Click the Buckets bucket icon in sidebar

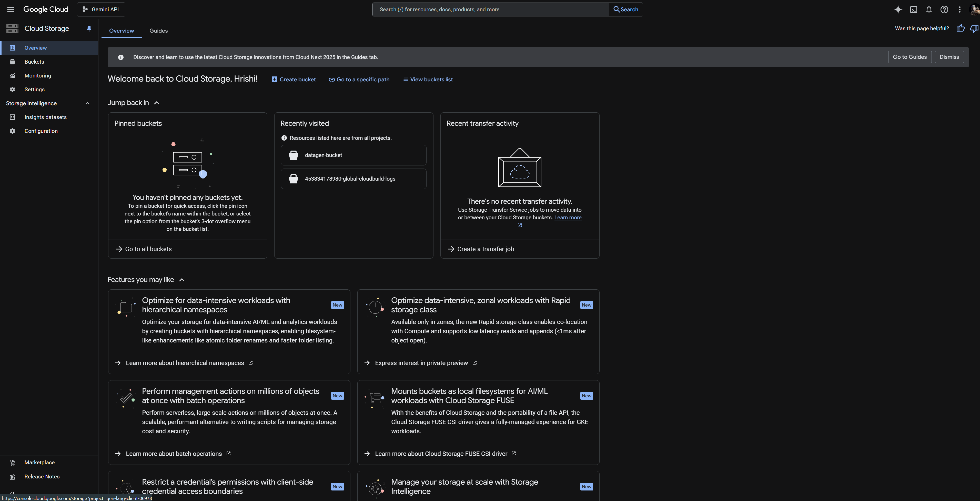pyautogui.click(x=13, y=62)
